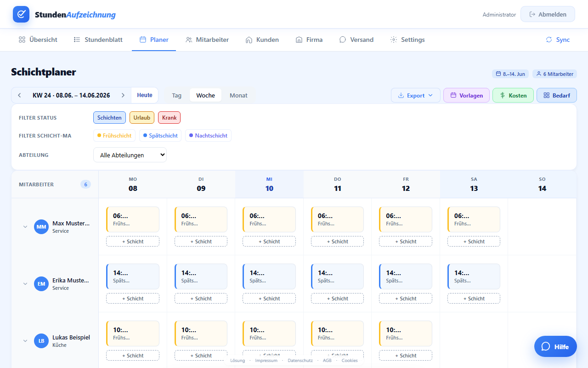
Task: Open the Firma tab
Action: (309, 40)
